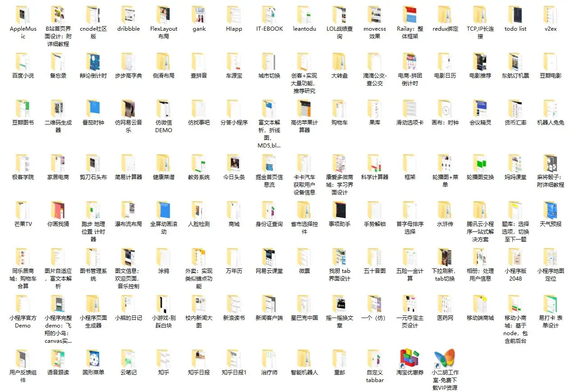This screenshot has height=392, width=571.
Task: Select the 芒果TV folder
Action: (23, 210)
